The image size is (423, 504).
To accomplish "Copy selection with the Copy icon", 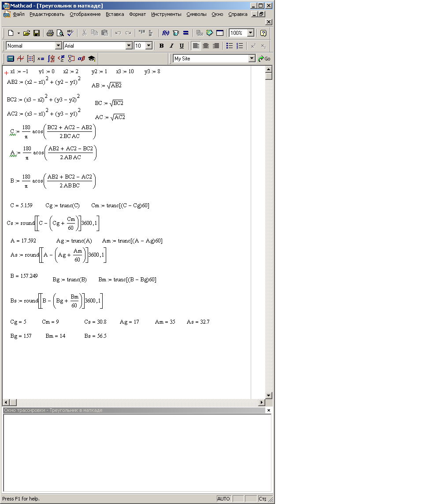I will click(x=94, y=33).
